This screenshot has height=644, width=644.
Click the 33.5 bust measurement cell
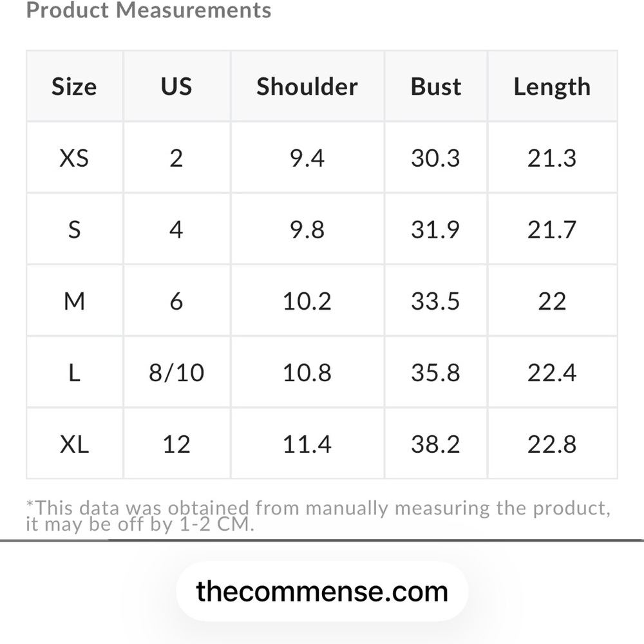(x=436, y=301)
